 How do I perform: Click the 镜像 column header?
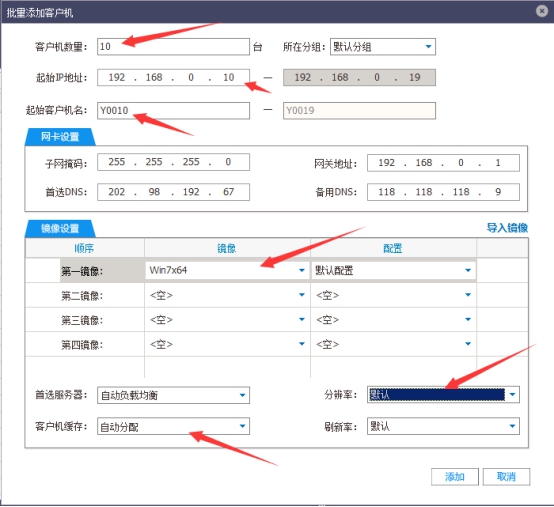pos(227,248)
